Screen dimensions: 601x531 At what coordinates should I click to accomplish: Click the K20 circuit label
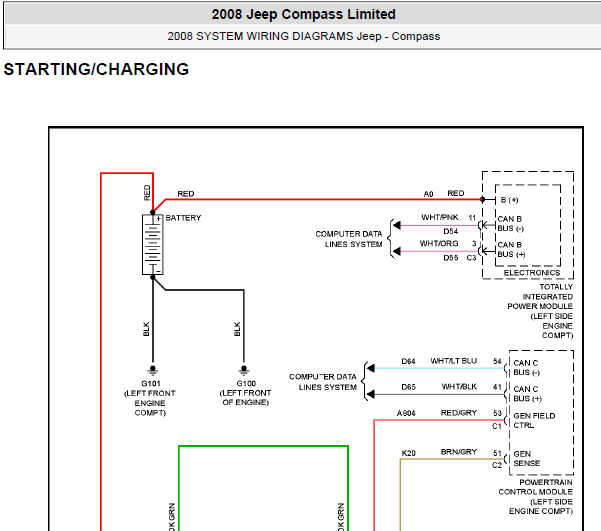409,453
